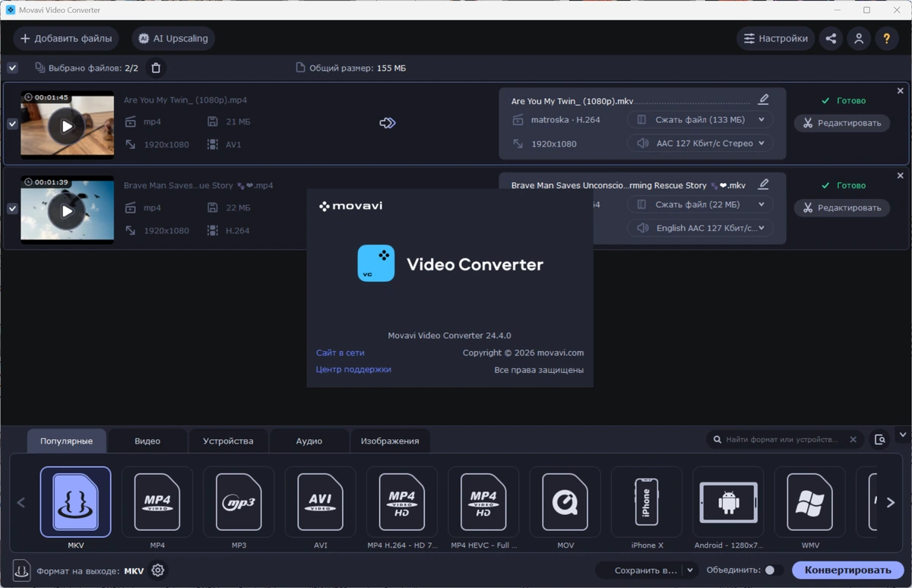
Task: Start conversion with Конвертировать button
Action: tap(848, 570)
